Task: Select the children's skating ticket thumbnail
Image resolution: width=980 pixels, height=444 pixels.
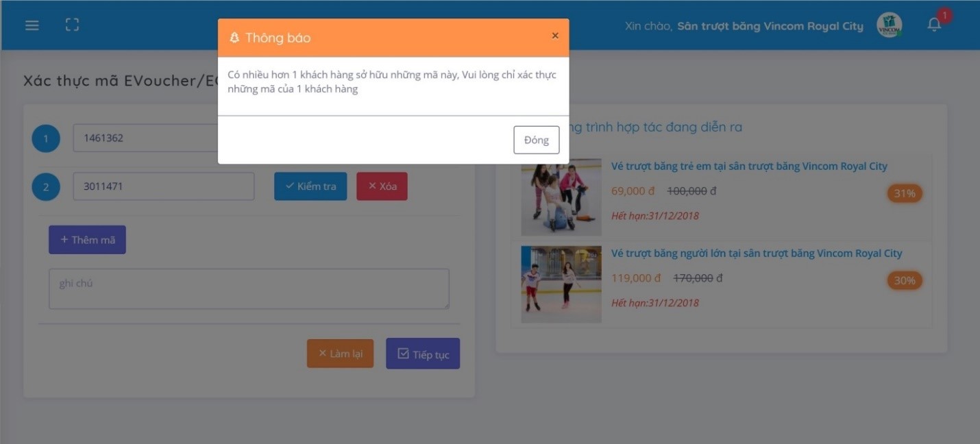Action: [561, 197]
